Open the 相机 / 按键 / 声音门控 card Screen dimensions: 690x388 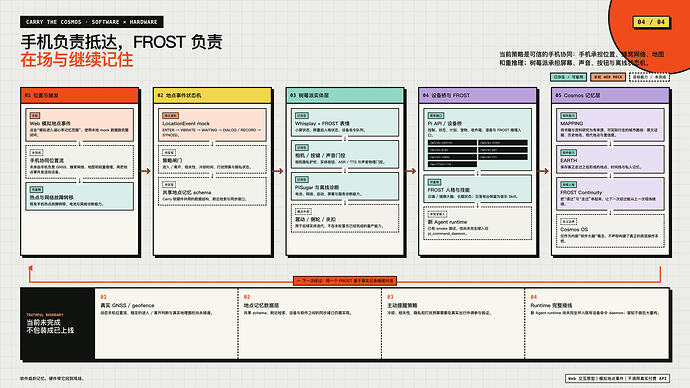345,154
